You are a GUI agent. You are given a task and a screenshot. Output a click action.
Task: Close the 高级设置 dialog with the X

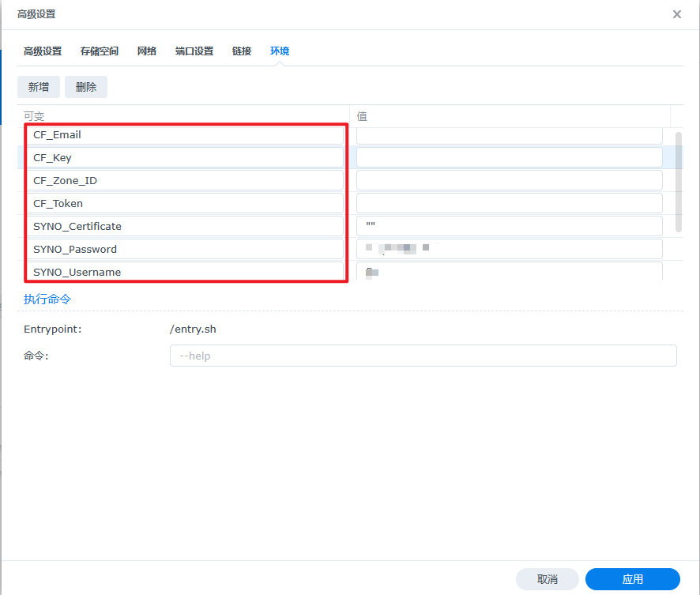[677, 14]
